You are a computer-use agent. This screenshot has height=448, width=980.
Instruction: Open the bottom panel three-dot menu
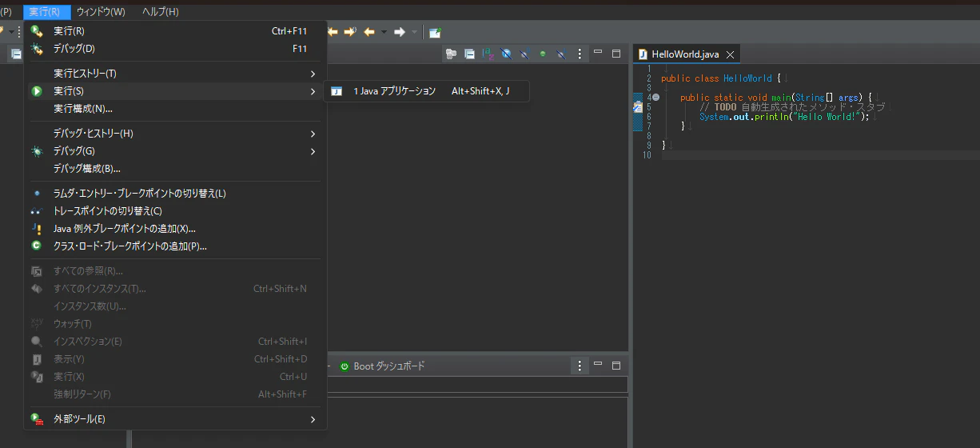[580, 366]
